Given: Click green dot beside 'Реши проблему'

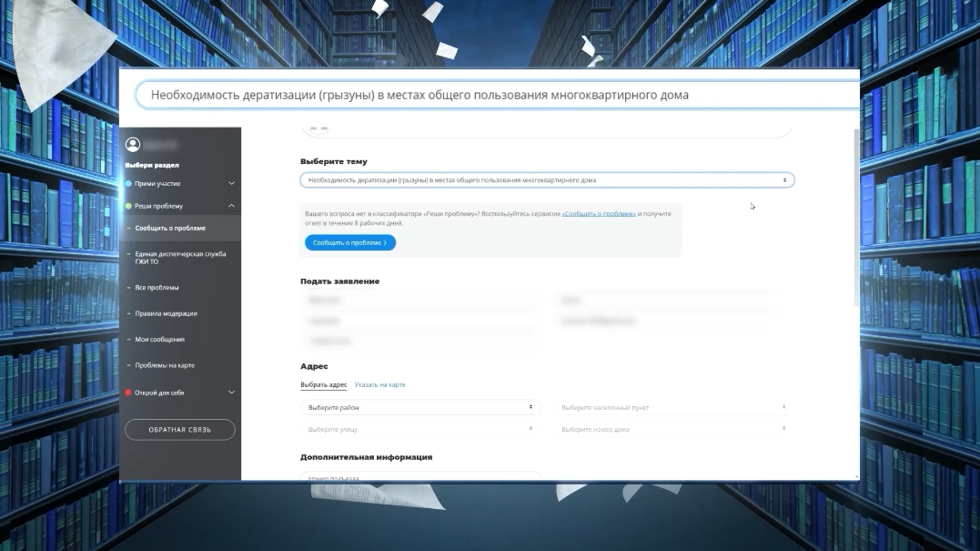Looking at the screenshot, I should point(128,206).
